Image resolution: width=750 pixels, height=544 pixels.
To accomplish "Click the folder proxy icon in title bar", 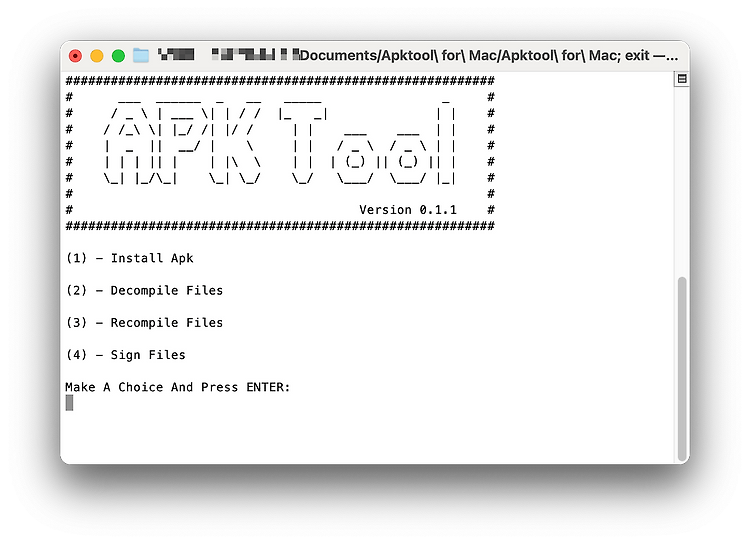I will pyautogui.click(x=141, y=56).
